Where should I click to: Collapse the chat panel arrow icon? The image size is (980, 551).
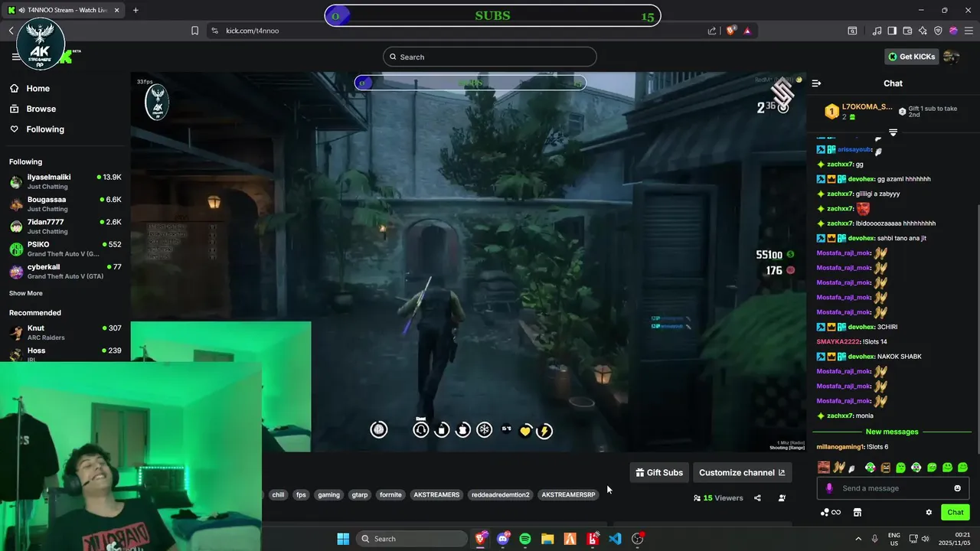[816, 83]
